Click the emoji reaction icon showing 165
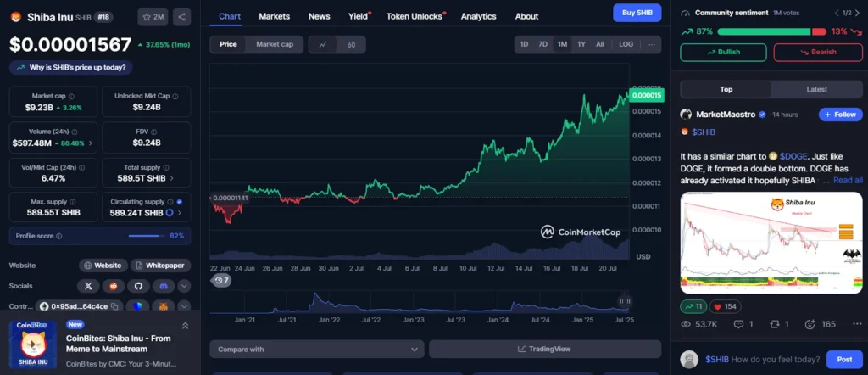This screenshot has height=375, width=868. [x=810, y=324]
